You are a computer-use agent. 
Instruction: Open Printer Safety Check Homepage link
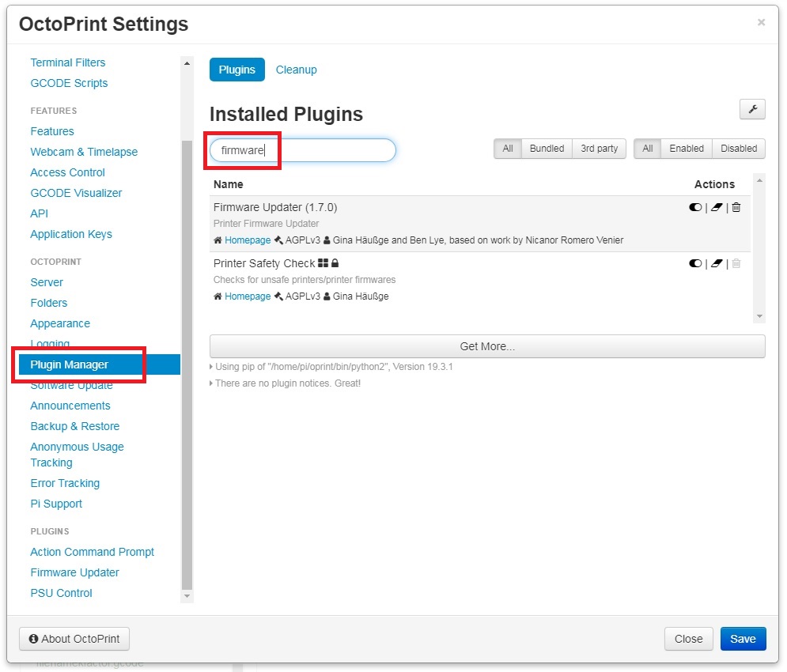coord(248,296)
